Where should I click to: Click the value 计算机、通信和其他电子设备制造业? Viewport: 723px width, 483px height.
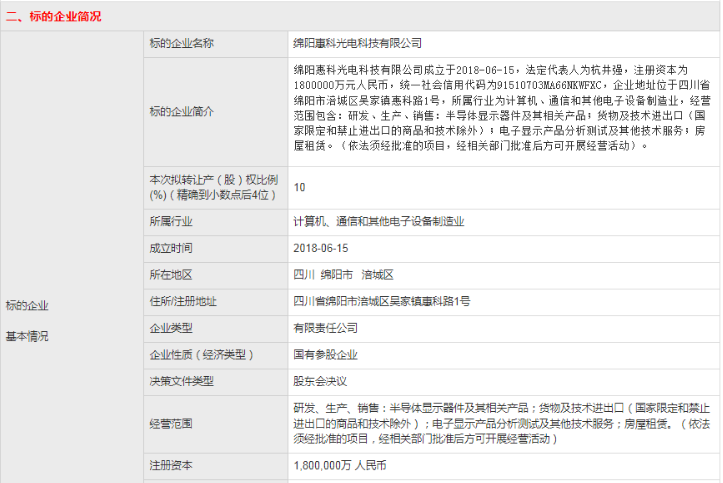(379, 221)
